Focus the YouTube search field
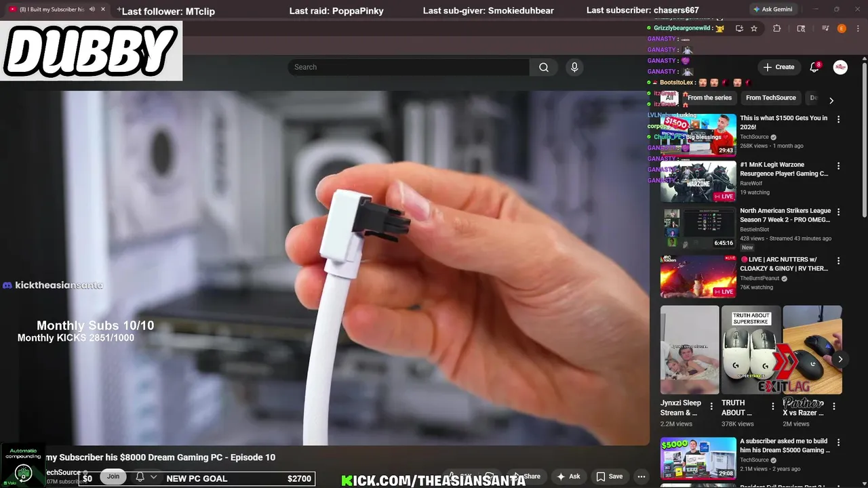This screenshot has width=868, height=488. point(409,67)
